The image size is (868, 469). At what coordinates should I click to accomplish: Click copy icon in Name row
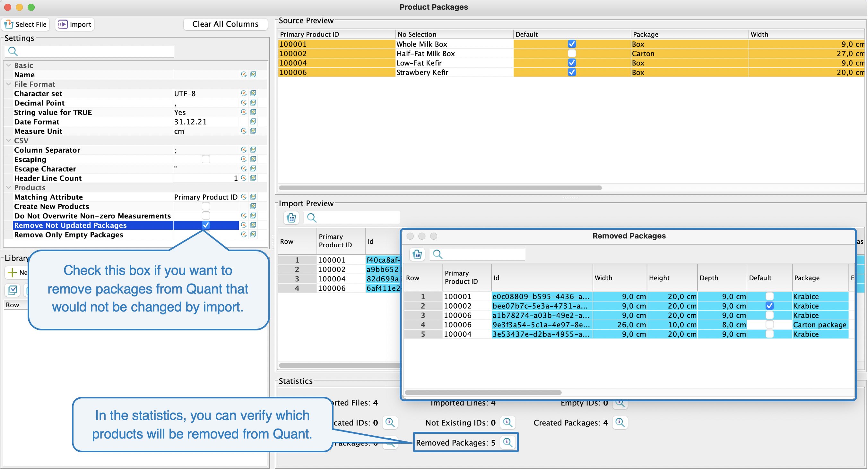click(x=253, y=74)
